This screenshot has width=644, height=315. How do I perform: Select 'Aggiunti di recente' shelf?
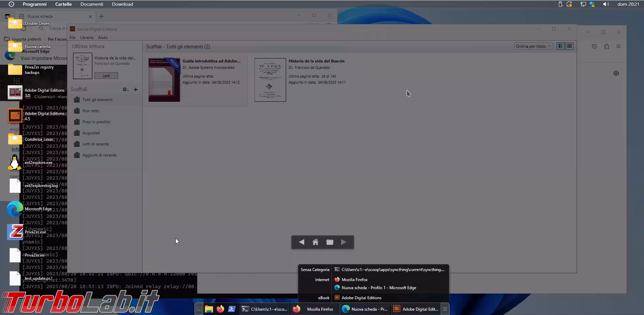pos(99,155)
